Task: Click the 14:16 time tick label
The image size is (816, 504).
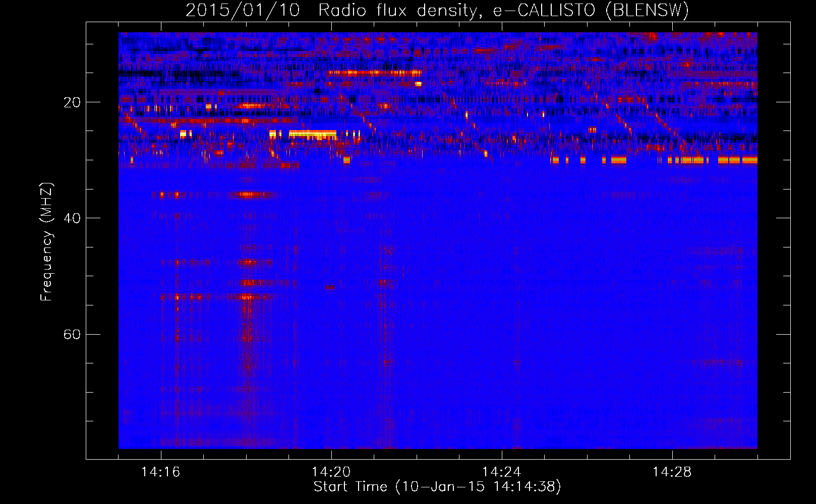Action: (161, 472)
